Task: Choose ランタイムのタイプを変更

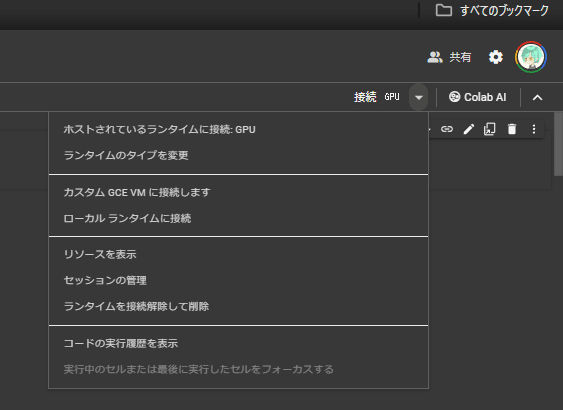Action: click(x=238, y=155)
